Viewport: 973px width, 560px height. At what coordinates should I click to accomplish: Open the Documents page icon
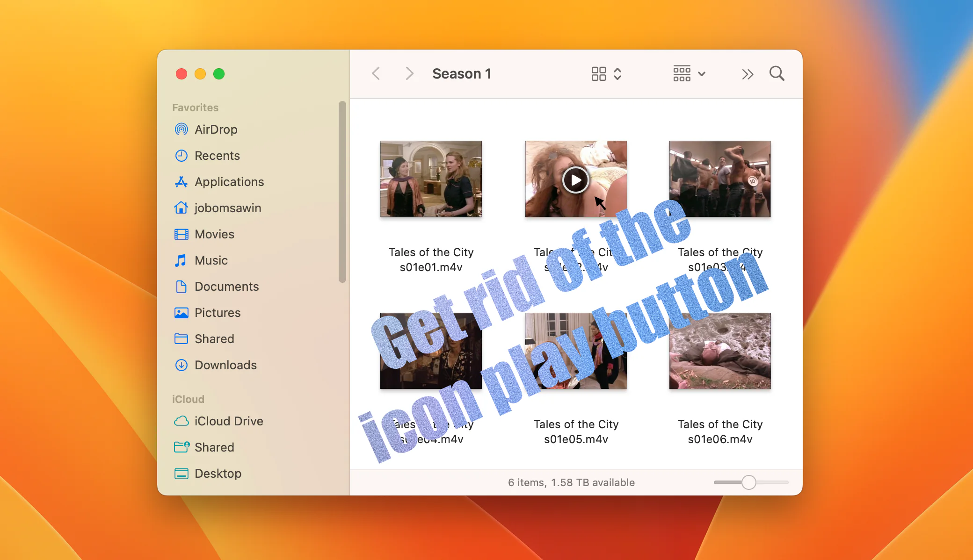pos(181,287)
